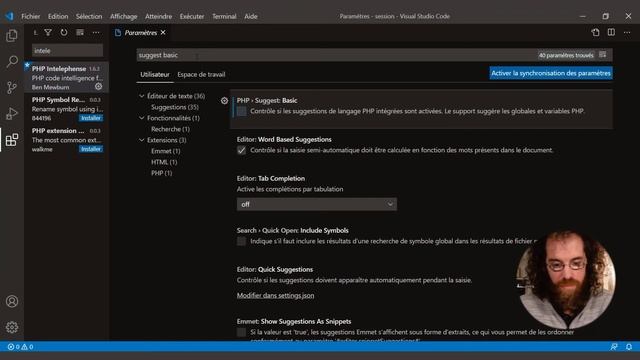Split the editor to the right

611,32
